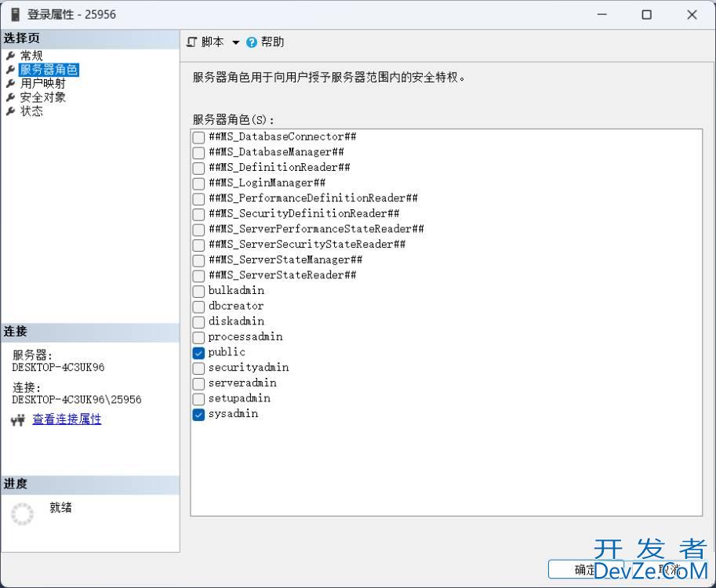Check the ##MS_ServerSecurityStateReader## role
The width and height of the screenshot is (716, 588).
(x=198, y=245)
